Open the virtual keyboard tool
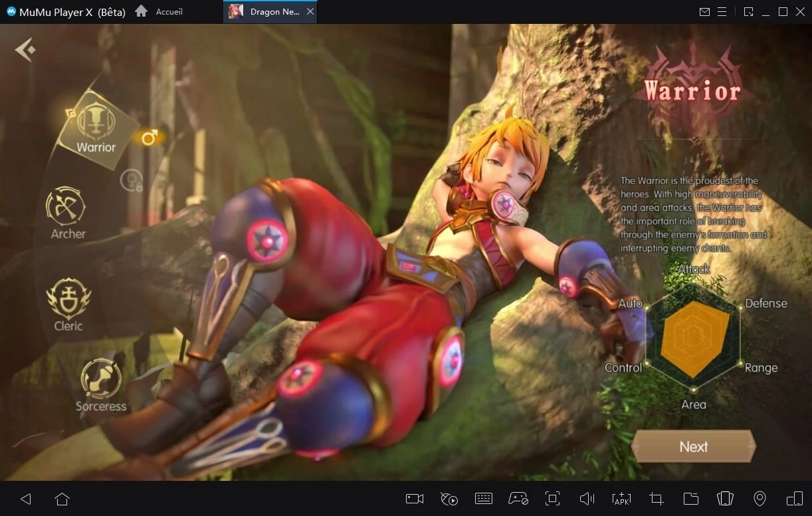The height and width of the screenshot is (516, 812). pos(483,499)
